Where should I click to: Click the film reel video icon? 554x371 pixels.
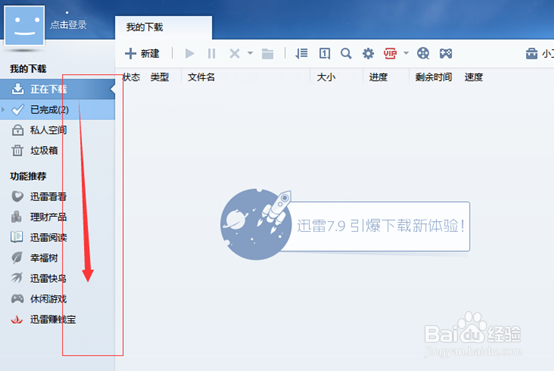[x=423, y=53]
